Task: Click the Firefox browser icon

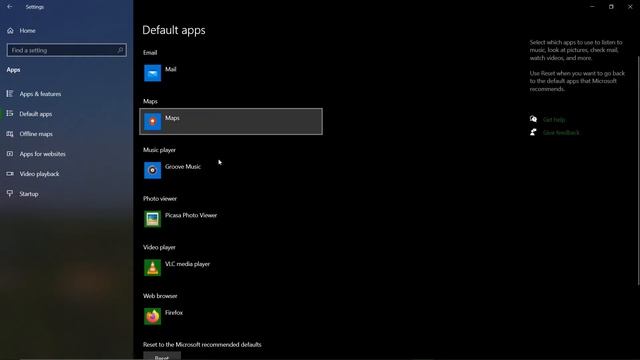Action: pos(152,316)
